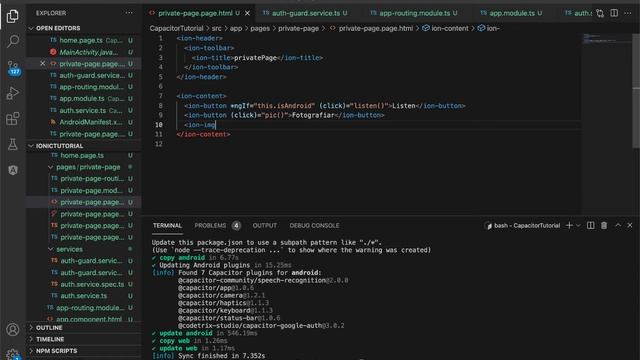Open app.component.html in file tree
Screen dimensions: 640x360
pos(84,319)
